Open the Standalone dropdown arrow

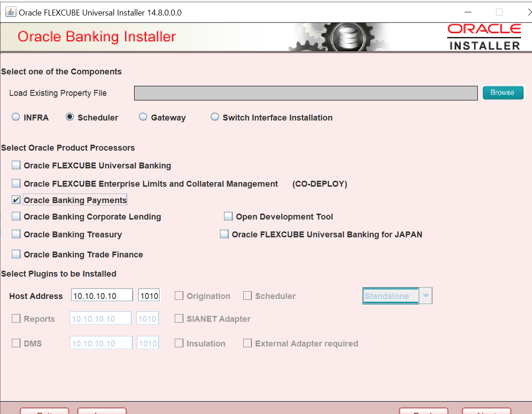pyautogui.click(x=426, y=296)
